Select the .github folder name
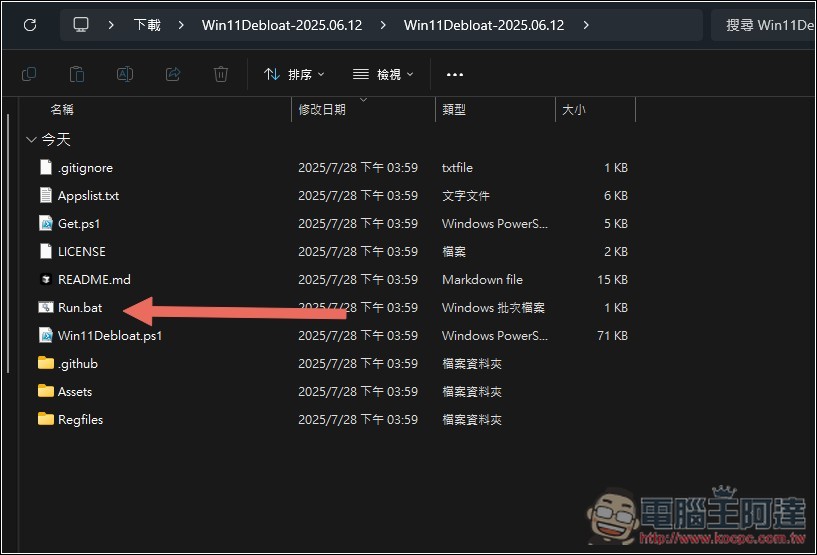This screenshot has height=555, width=817. (78, 364)
